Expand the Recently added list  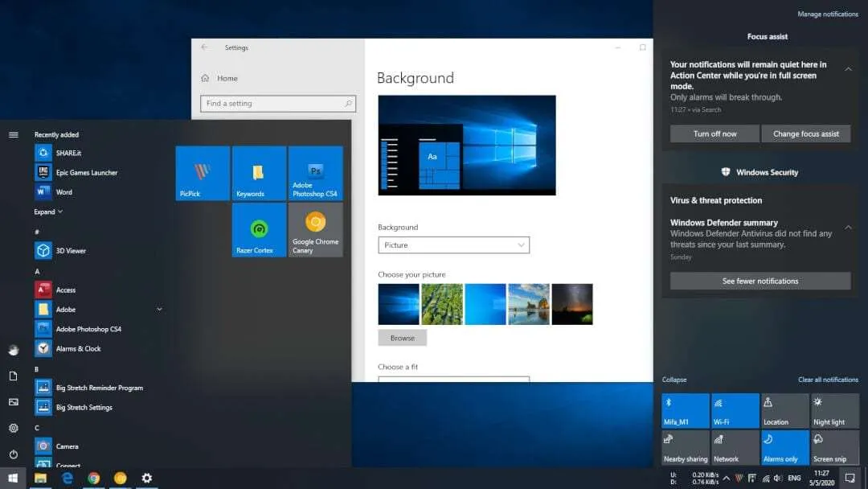pos(48,212)
